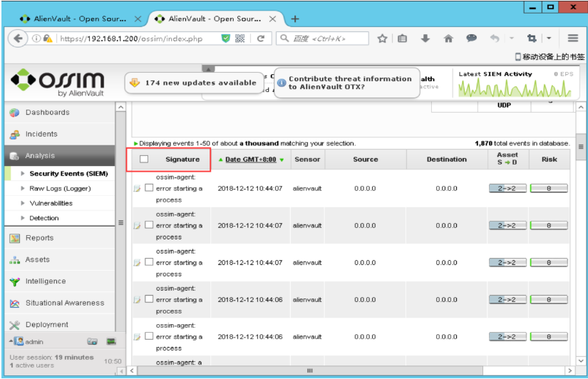Viewport: 588px width, 379px height.
Task: Open note icon of second event row
Action: (137, 225)
